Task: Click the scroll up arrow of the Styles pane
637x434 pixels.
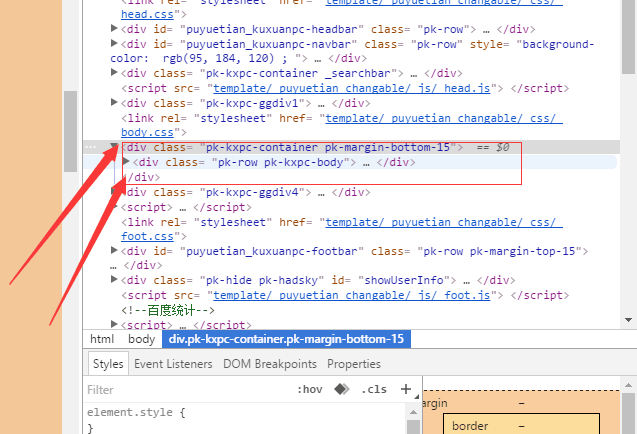Action: click(x=413, y=412)
